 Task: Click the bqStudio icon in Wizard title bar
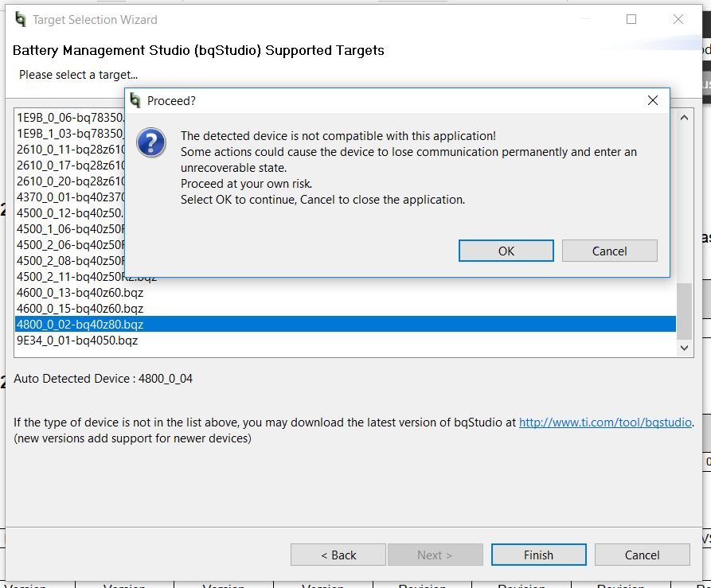pos(21,19)
